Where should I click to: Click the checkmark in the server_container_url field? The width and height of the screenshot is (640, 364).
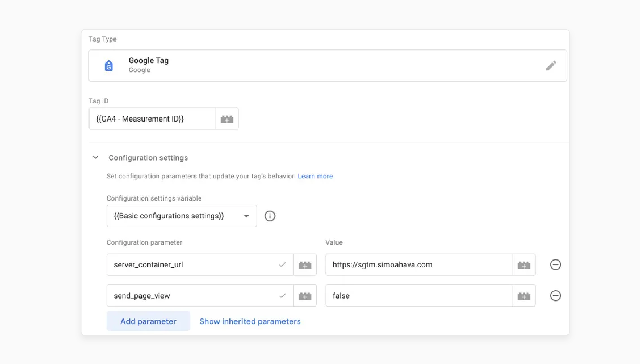click(282, 265)
